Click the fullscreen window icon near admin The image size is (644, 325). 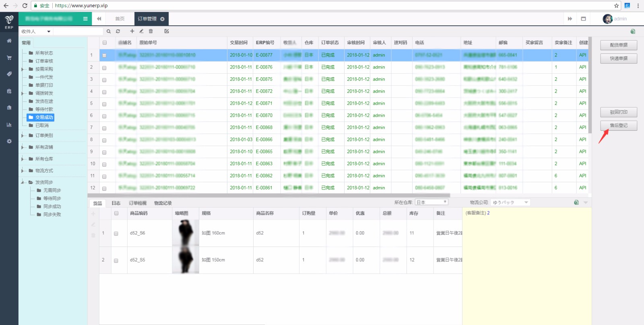583,19
